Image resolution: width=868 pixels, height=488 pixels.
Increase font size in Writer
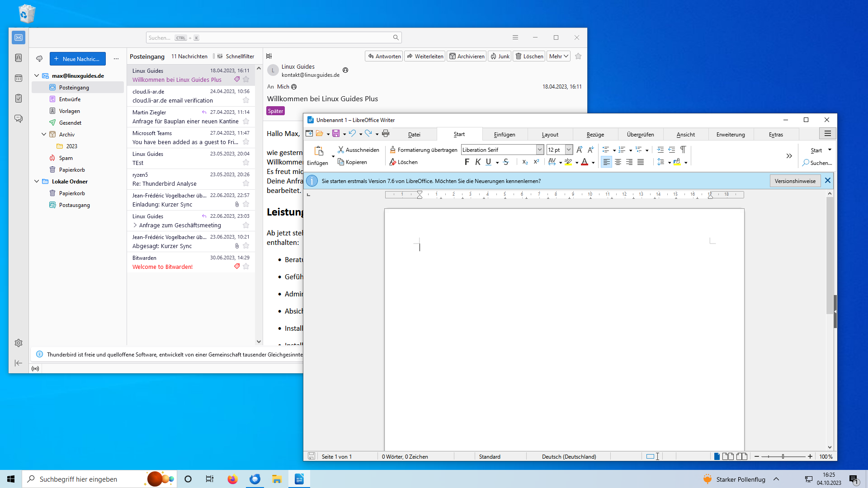click(580, 150)
